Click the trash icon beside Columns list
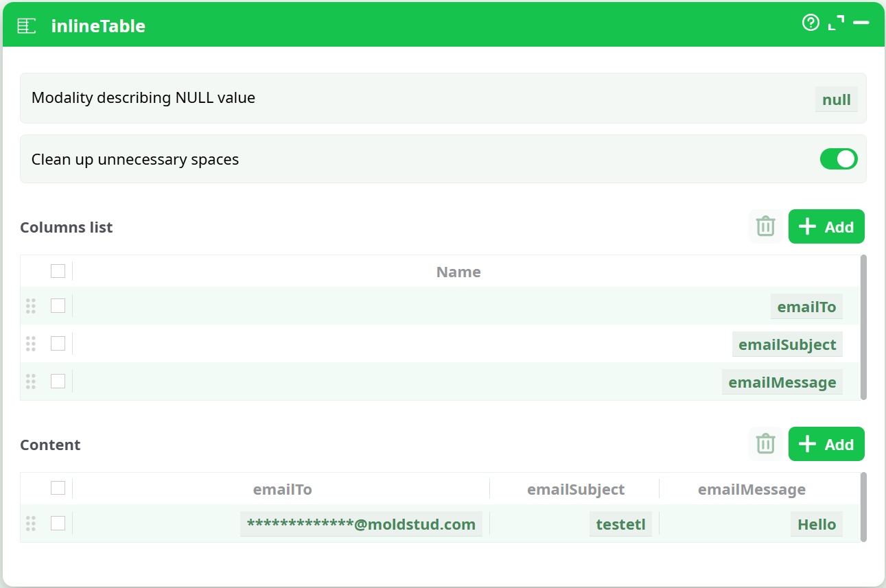 tap(766, 226)
